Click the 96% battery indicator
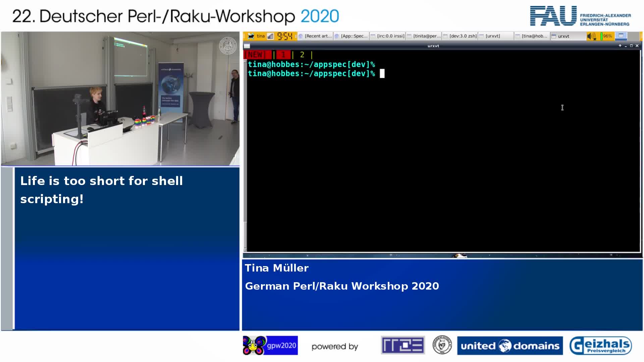644x362 pixels. 607,36
